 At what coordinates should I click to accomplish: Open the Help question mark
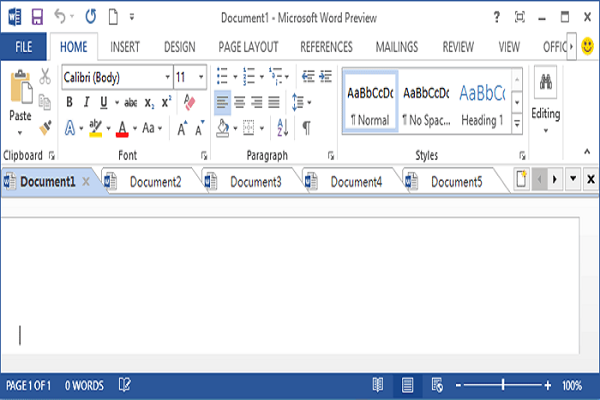497,17
